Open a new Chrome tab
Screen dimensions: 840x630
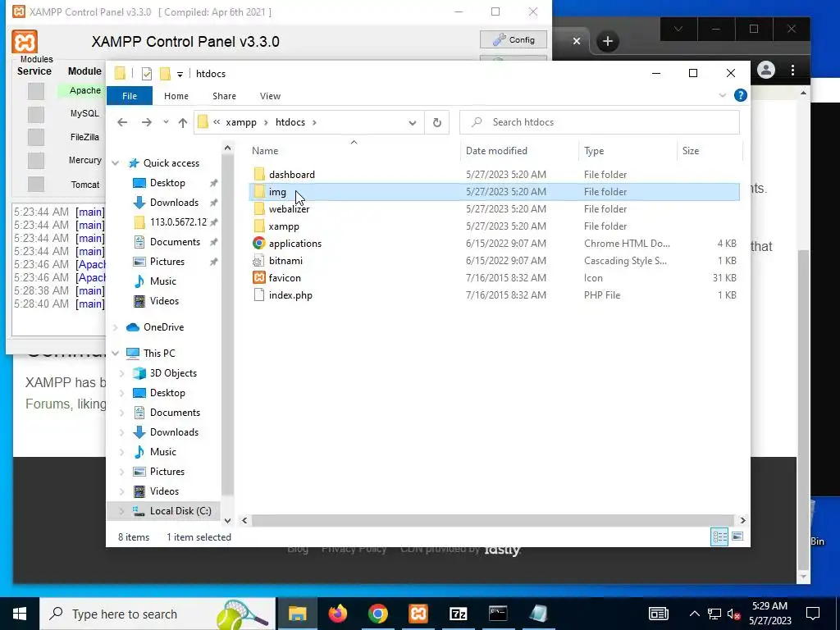pos(608,41)
